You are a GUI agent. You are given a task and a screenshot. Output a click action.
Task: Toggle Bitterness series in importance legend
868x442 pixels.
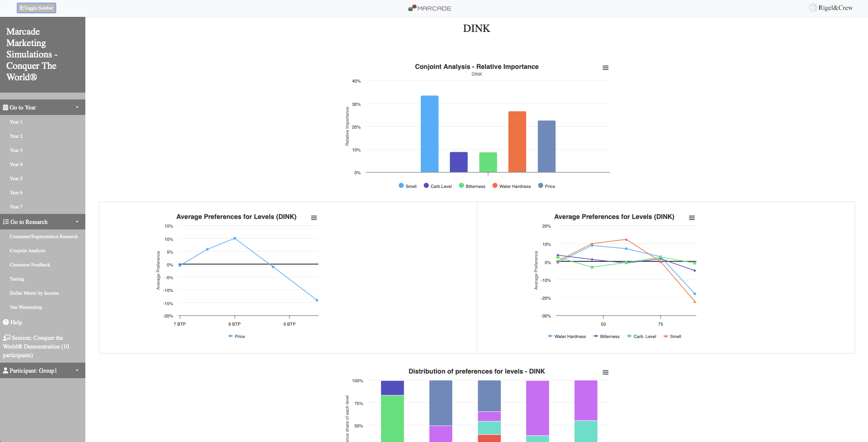coord(472,186)
